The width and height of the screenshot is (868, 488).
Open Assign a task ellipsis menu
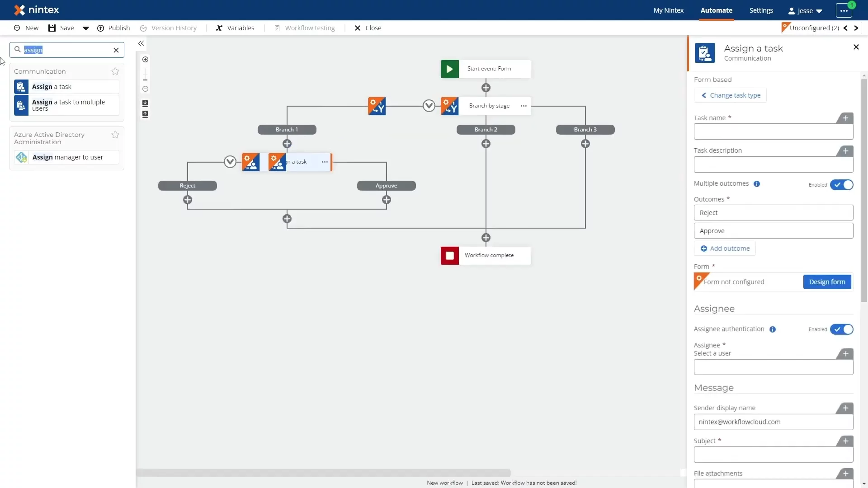click(x=325, y=162)
